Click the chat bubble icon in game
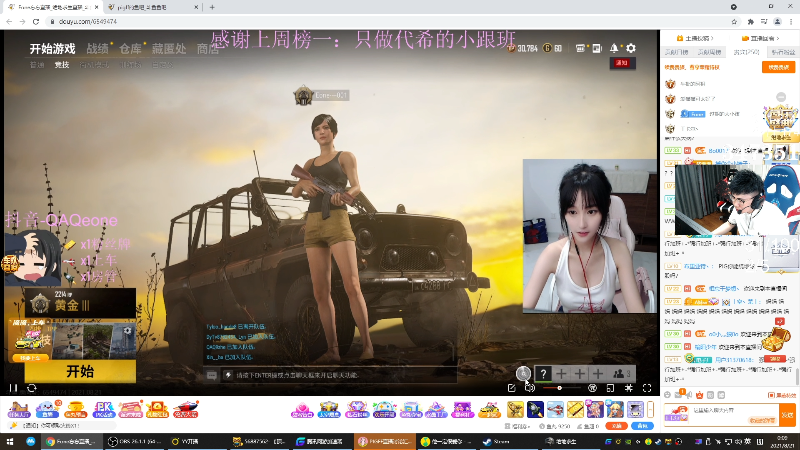The image size is (800, 450). [x=212, y=376]
